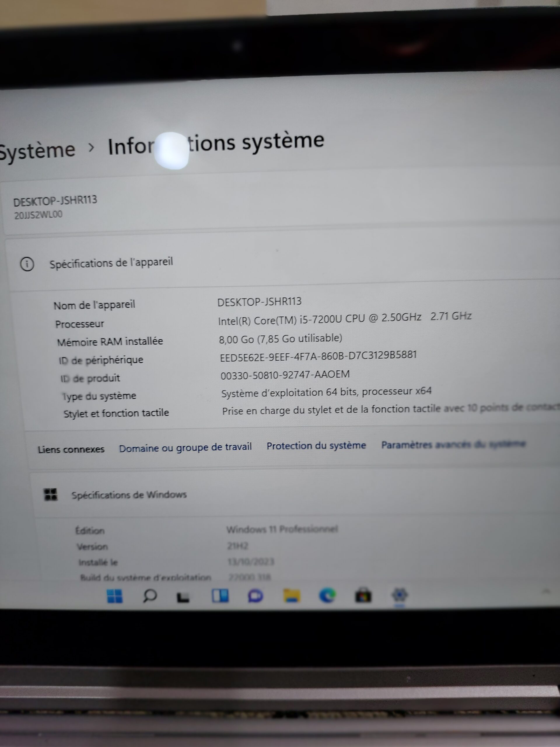Launch the Chat taskbar icon

[x=256, y=596]
